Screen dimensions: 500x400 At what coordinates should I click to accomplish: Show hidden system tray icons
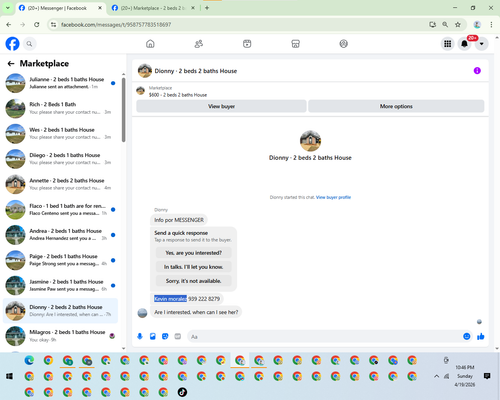(x=436, y=376)
